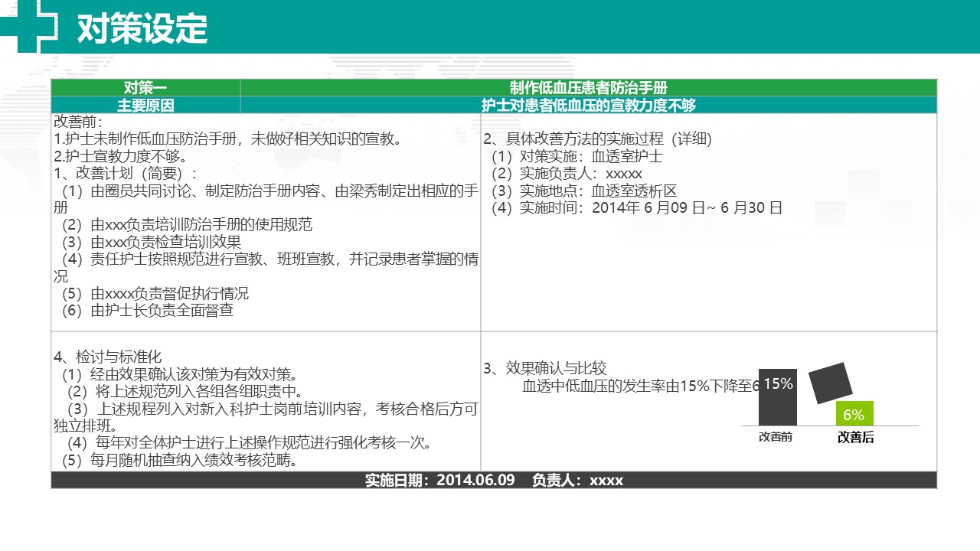Select the slide title 对策设定
Viewport: 980px width, 551px height.
pos(142,28)
